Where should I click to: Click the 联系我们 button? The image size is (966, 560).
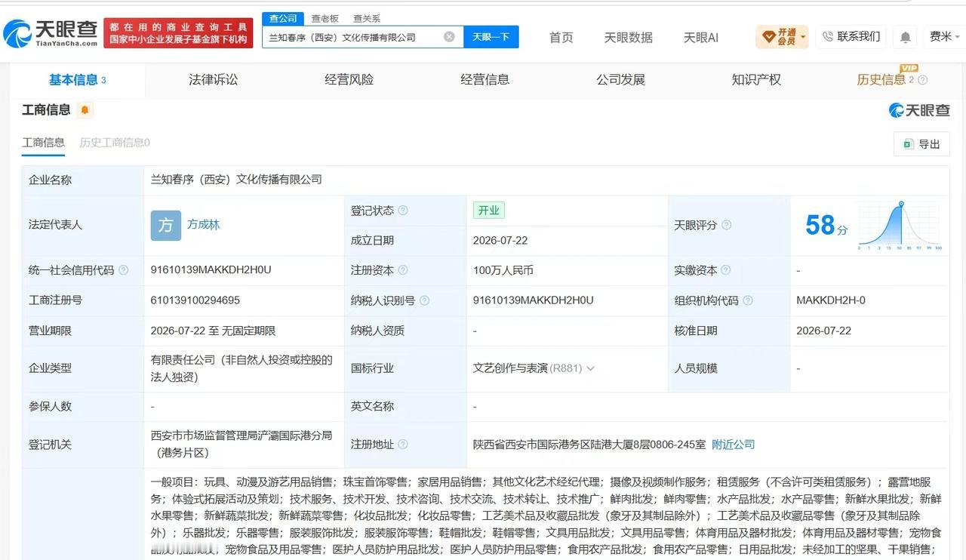coord(851,36)
